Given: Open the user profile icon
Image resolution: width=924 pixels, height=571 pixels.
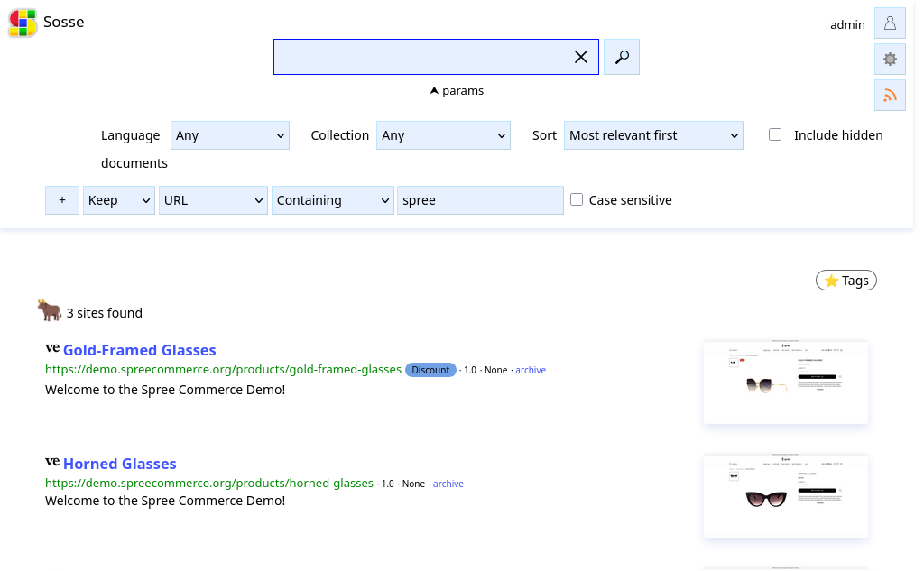Looking at the screenshot, I should tap(890, 23).
